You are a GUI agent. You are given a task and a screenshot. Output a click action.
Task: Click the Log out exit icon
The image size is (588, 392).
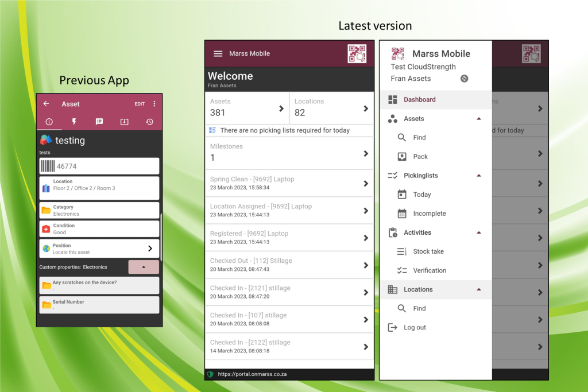pos(393,328)
